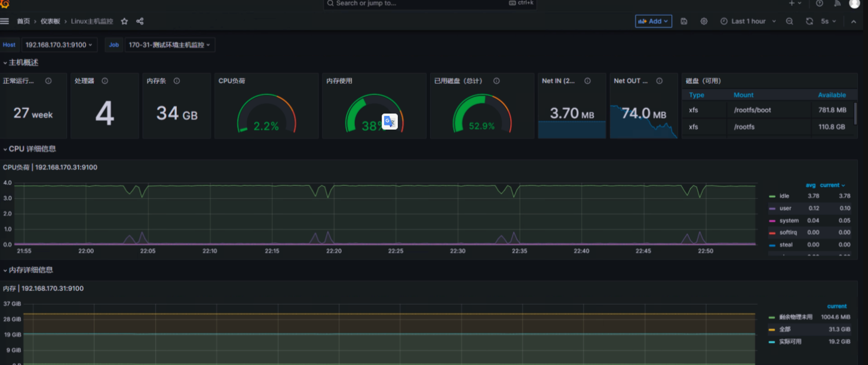Select the 110.8 GB available cell
868x365 pixels.
point(832,127)
